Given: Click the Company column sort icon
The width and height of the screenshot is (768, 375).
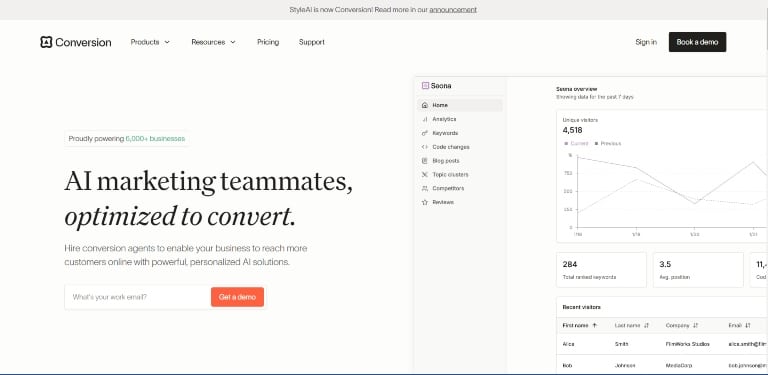Looking at the screenshot, I should (x=696, y=325).
